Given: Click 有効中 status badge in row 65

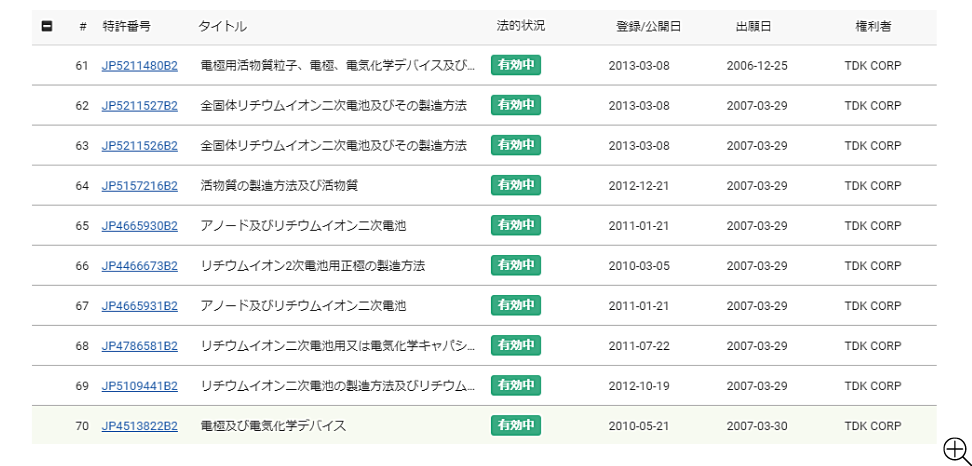Looking at the screenshot, I should point(516,226).
